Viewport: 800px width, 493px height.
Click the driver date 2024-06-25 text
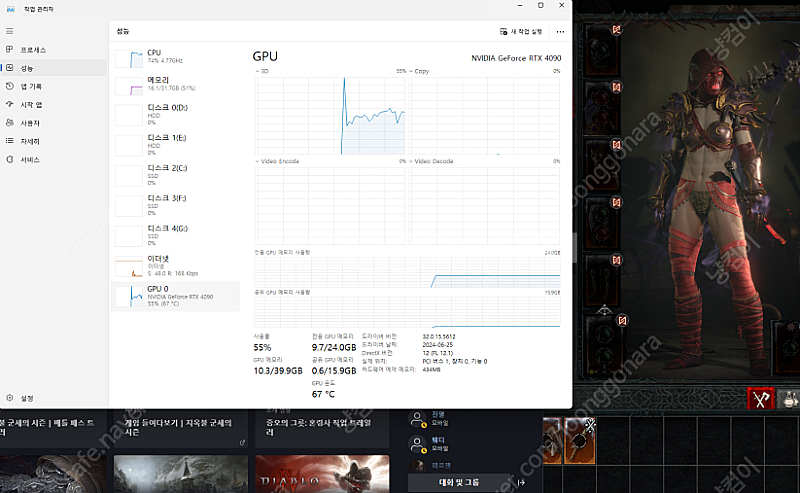point(437,345)
